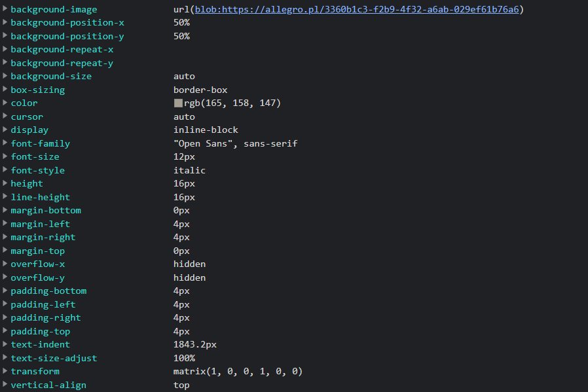
Task: Expand the vertical-align property
Action: click(5, 385)
